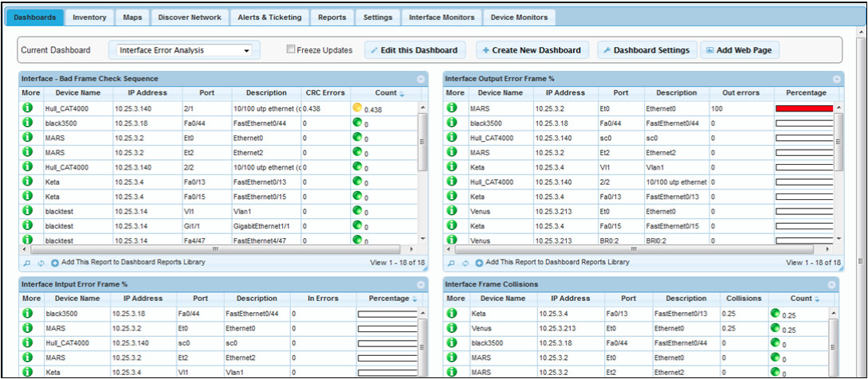Collapse the Interface Intput Error Frame % panel
Viewport: 868px width, 379px height.
coord(421,284)
